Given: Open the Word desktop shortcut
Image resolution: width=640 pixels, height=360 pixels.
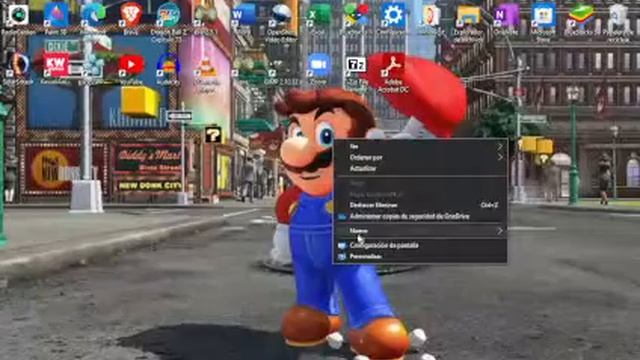Looking at the screenshot, I should point(243,18).
